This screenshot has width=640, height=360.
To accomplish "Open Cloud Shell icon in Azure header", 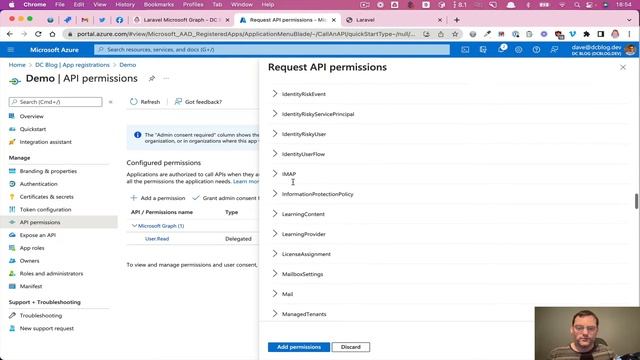I will [465, 50].
